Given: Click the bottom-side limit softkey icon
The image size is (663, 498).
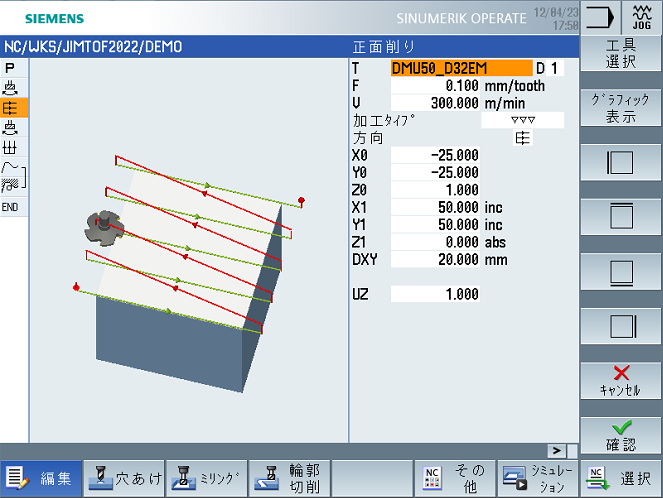Looking at the screenshot, I should (621, 271).
